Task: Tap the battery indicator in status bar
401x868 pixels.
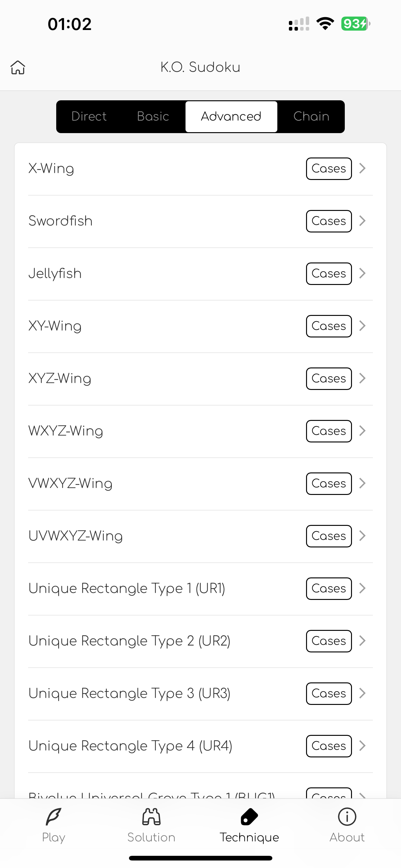Action: 355,23
